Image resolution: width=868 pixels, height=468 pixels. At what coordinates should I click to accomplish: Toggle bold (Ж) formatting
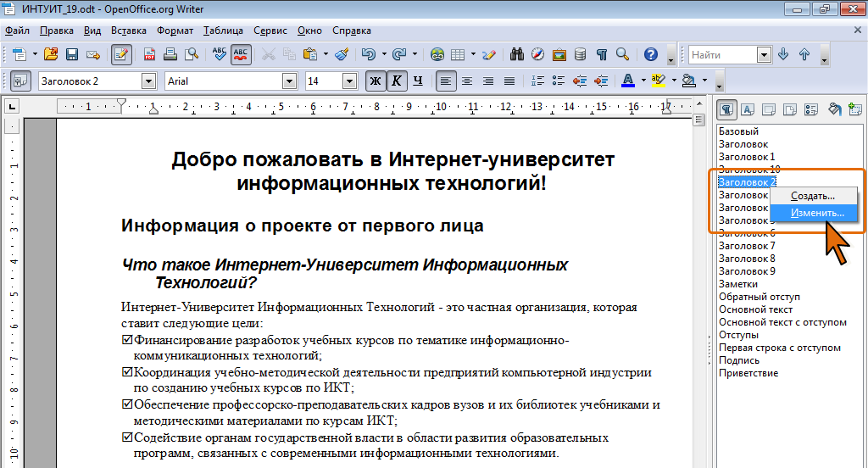pyautogui.click(x=376, y=81)
